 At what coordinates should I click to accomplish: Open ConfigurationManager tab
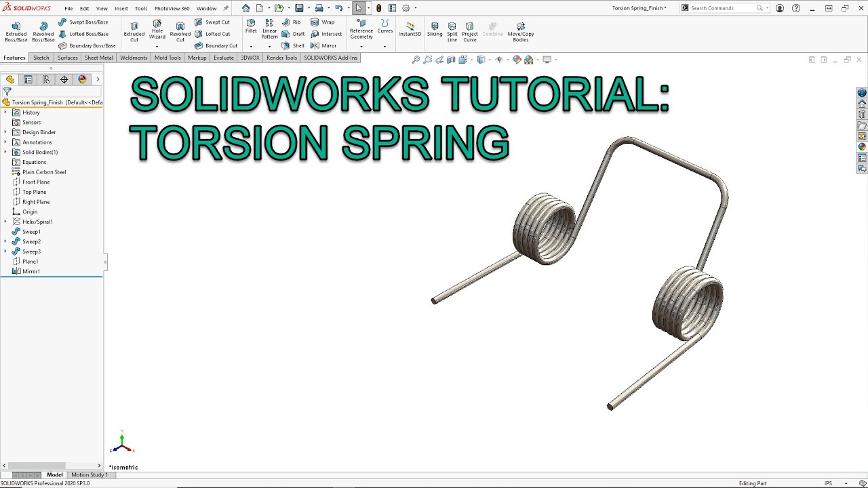pyautogui.click(x=46, y=79)
